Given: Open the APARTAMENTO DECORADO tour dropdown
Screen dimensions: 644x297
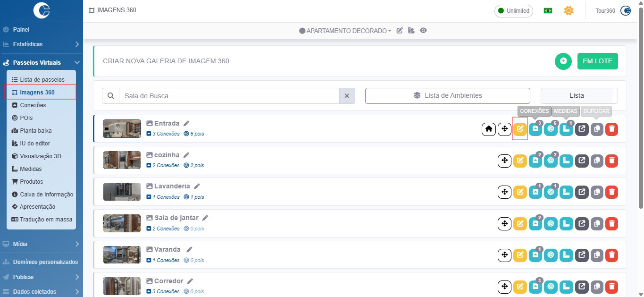Looking at the screenshot, I should coord(345,31).
